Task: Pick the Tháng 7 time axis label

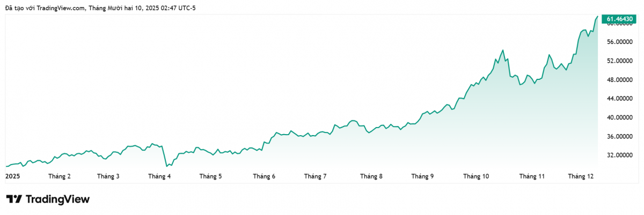Action: point(315,176)
